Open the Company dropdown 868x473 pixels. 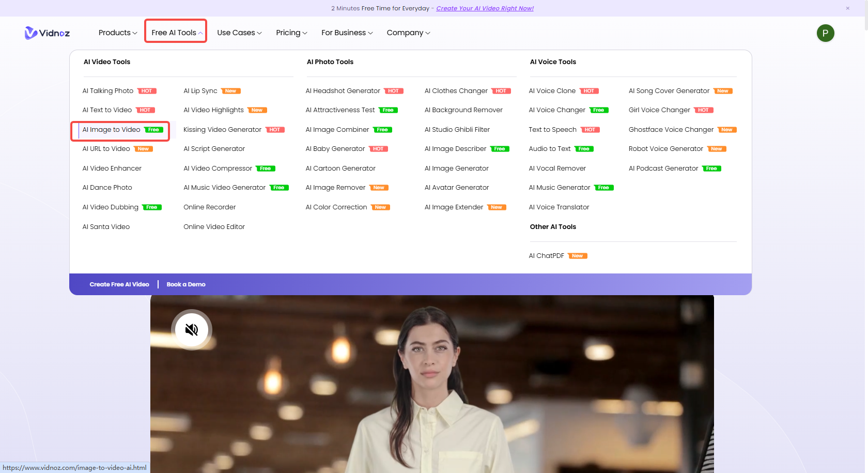point(408,33)
